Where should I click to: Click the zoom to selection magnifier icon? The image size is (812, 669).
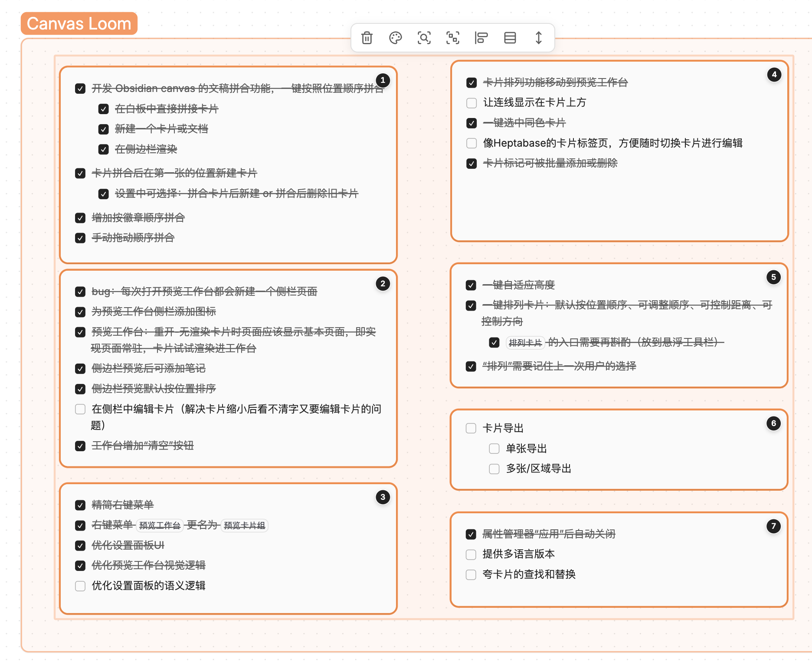(424, 38)
